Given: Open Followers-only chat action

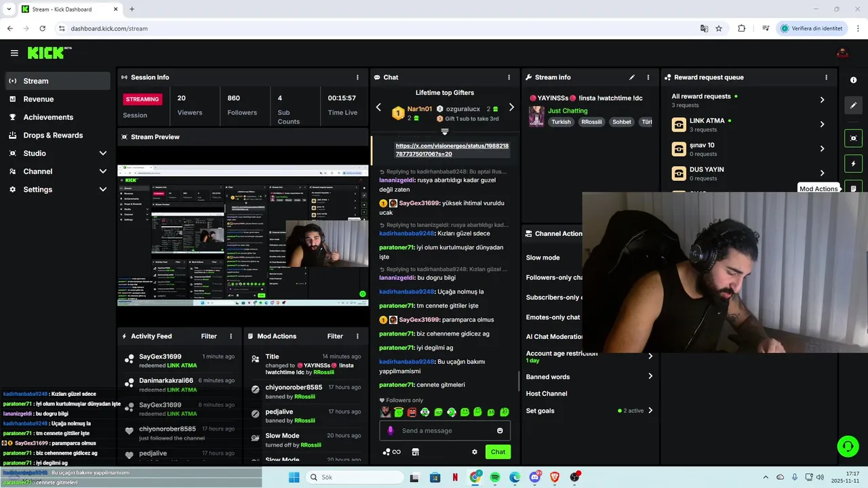Looking at the screenshot, I should coord(553,277).
